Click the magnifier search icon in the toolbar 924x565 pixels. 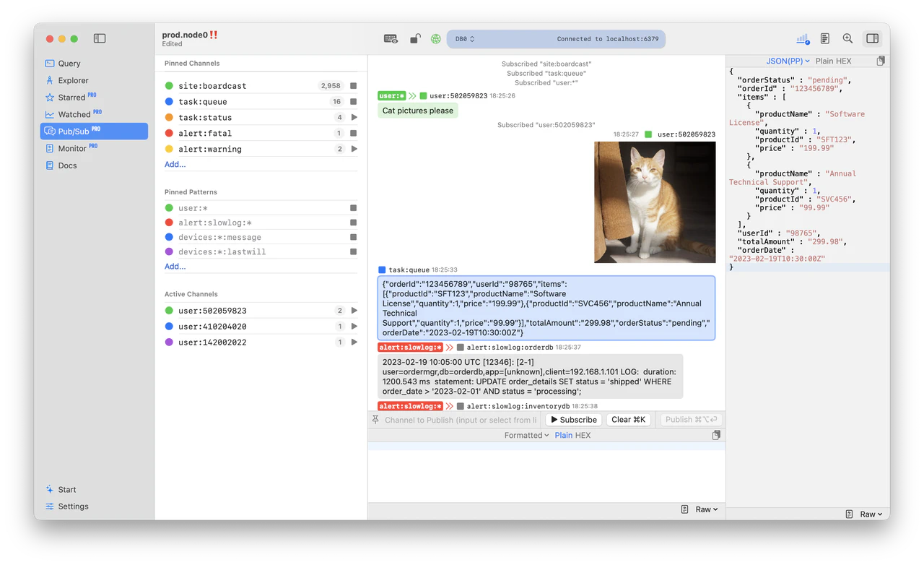click(847, 38)
